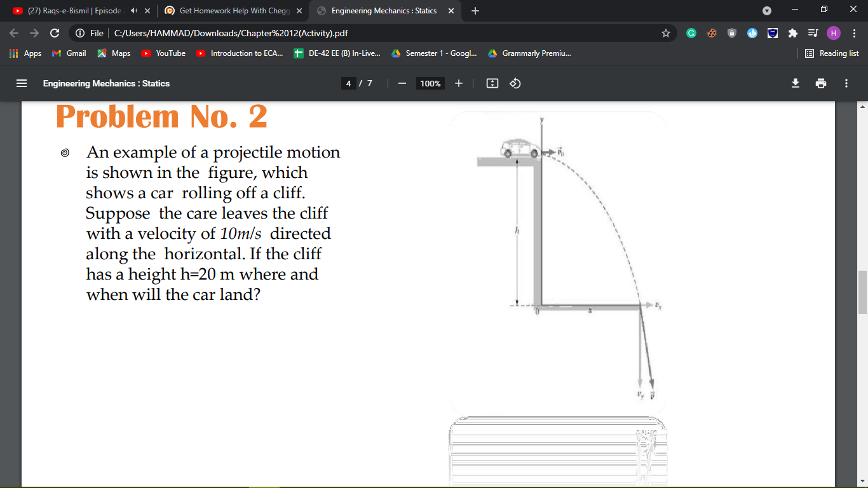
Task: Open the PDF viewer menu sidebar
Action: tap(22, 83)
